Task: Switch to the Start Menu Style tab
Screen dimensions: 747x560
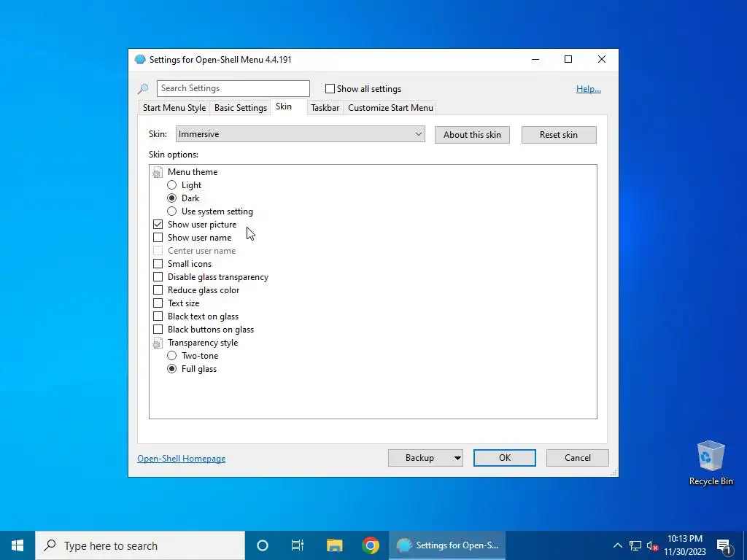Action: click(174, 108)
